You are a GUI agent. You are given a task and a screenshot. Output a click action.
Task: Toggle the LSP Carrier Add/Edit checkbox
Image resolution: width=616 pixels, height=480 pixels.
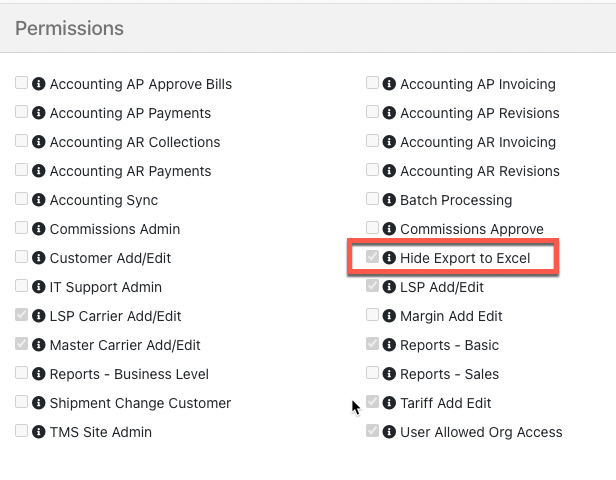[x=22, y=315]
